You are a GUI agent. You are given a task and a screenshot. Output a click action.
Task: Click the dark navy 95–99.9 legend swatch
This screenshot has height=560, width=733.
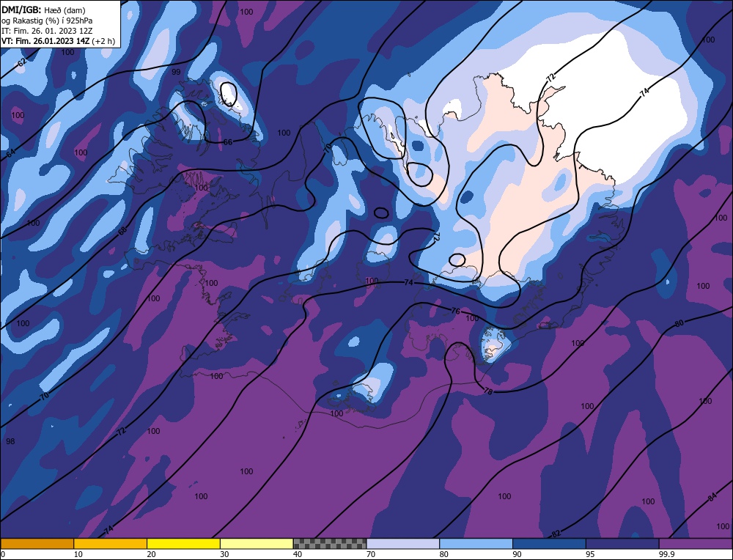tap(622, 543)
